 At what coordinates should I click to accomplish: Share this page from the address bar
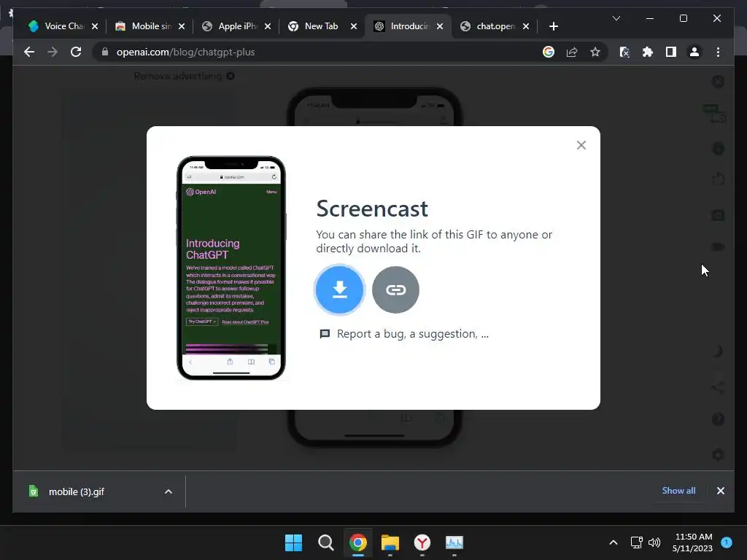(572, 52)
